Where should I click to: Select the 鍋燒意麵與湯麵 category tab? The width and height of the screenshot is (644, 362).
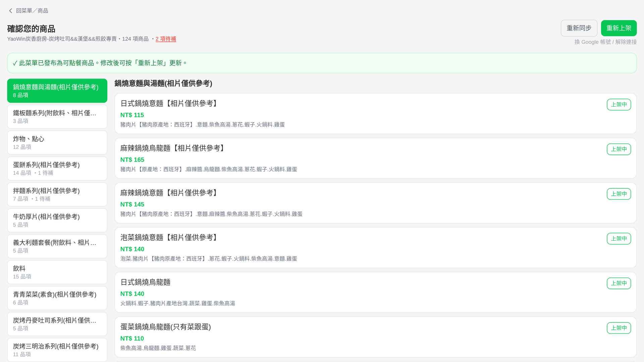[57, 91]
